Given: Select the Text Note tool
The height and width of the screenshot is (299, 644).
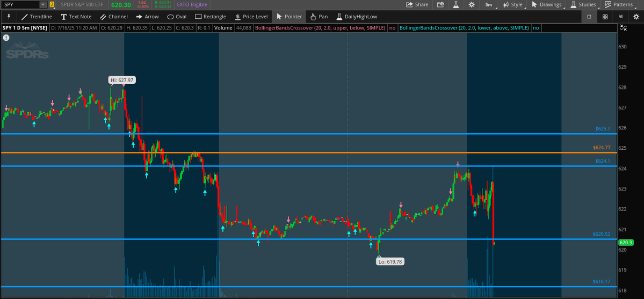Looking at the screenshot, I should click(x=76, y=17).
